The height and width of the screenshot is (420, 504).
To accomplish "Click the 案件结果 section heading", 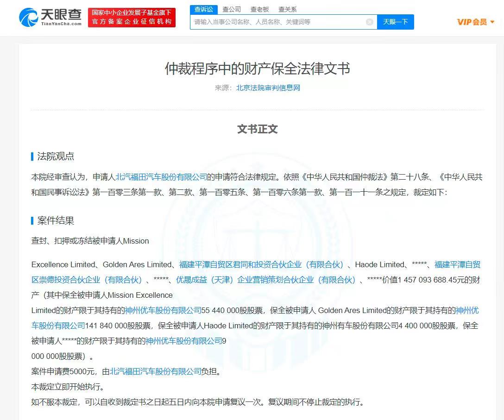I will coord(56,220).
